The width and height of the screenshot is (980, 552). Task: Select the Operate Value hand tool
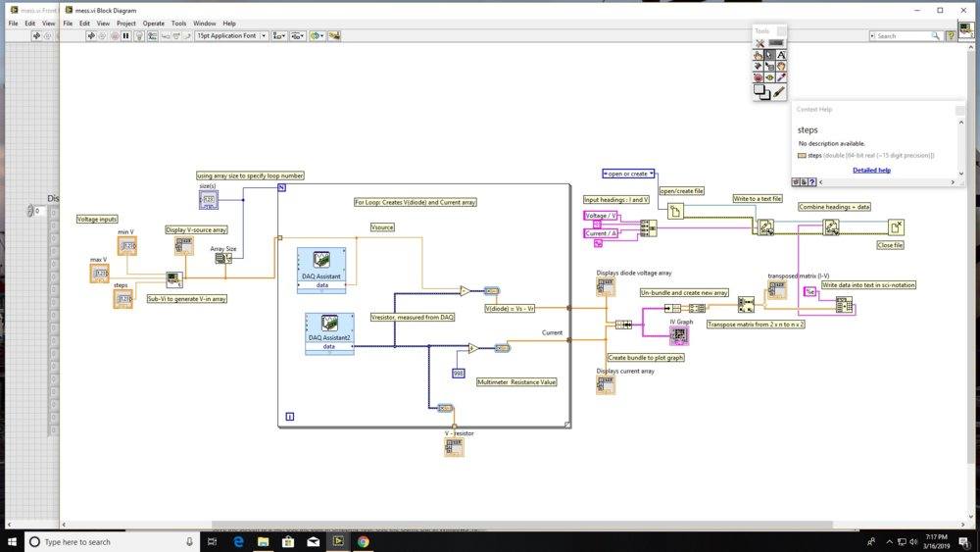click(759, 55)
